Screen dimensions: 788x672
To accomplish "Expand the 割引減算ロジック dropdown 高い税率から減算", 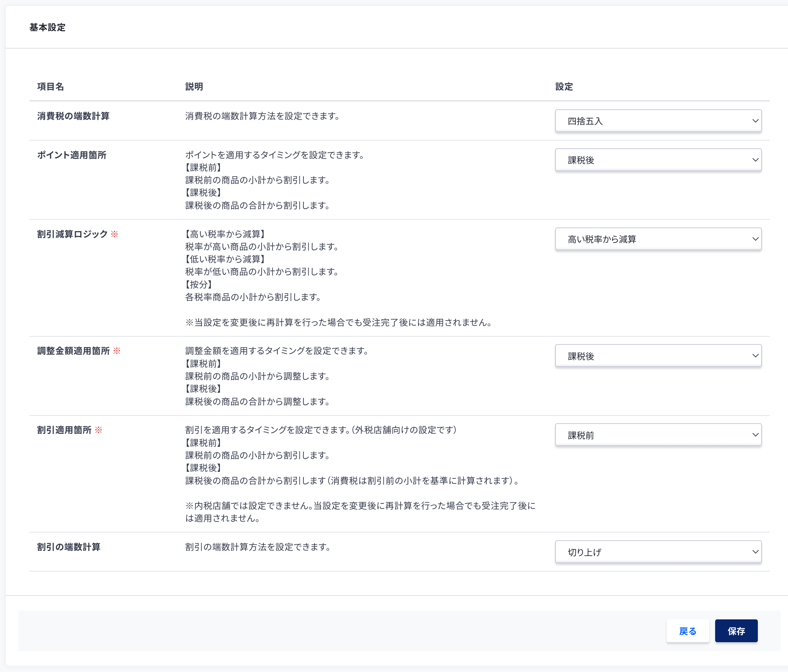I will [x=658, y=239].
